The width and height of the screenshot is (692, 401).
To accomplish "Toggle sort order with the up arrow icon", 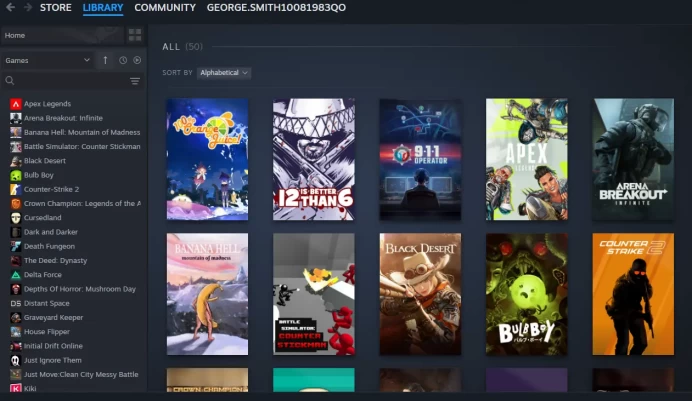I will (x=105, y=60).
